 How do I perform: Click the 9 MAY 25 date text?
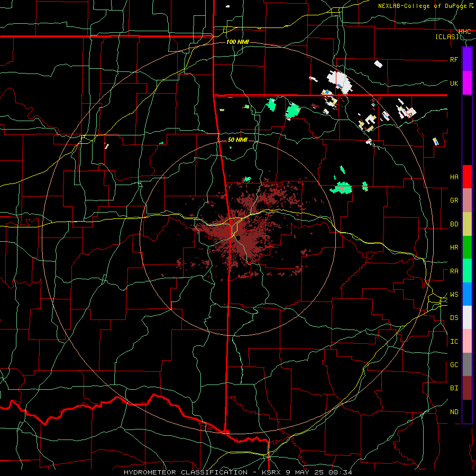point(305,472)
